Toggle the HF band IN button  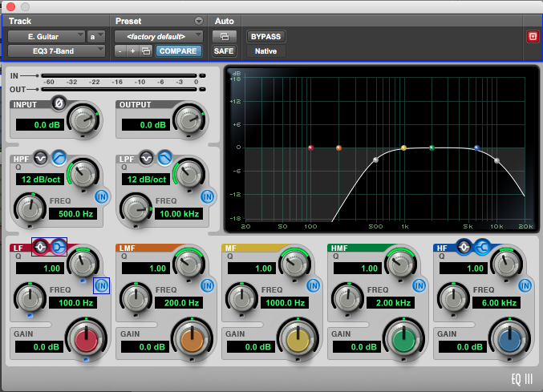click(525, 285)
